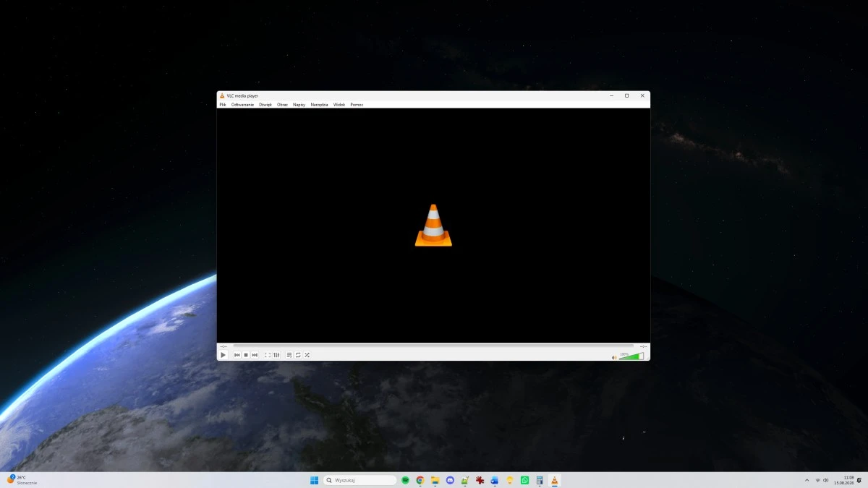Open Spotify from the taskbar
Viewport: 868px width, 488px height.
tap(406, 480)
